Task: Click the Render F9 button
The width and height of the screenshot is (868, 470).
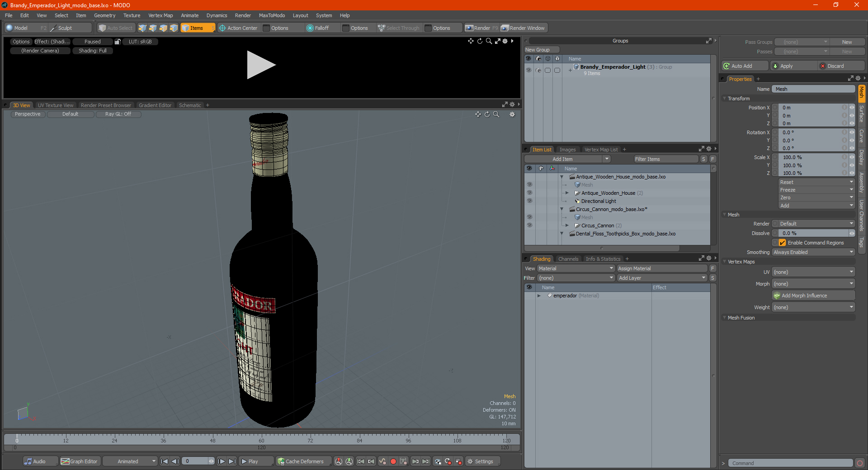Action: tap(481, 28)
